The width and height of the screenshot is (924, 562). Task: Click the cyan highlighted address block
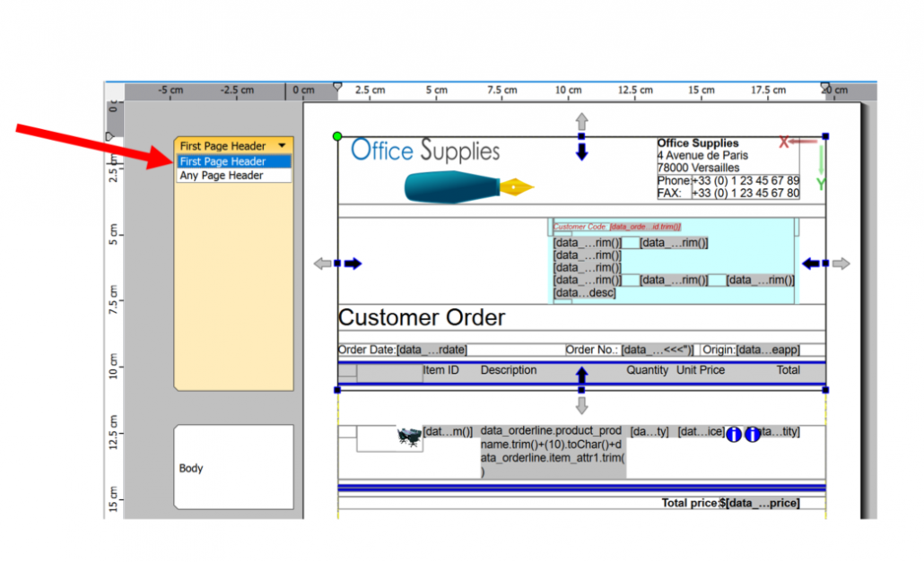673,260
